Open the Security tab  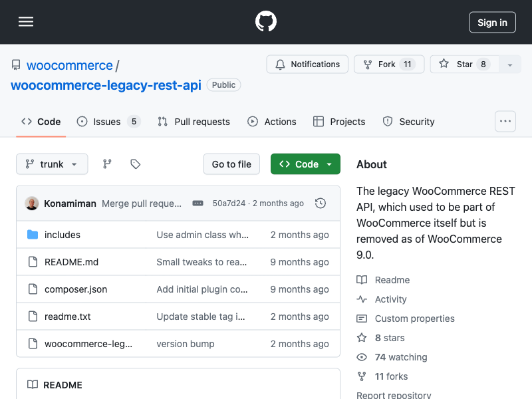point(408,122)
